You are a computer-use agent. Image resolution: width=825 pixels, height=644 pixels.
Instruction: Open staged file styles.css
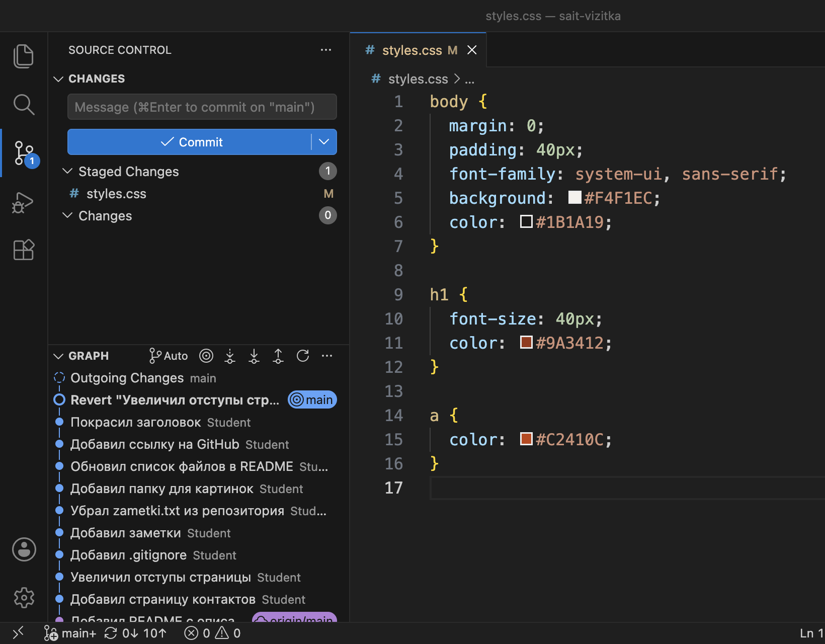pyautogui.click(x=199, y=194)
